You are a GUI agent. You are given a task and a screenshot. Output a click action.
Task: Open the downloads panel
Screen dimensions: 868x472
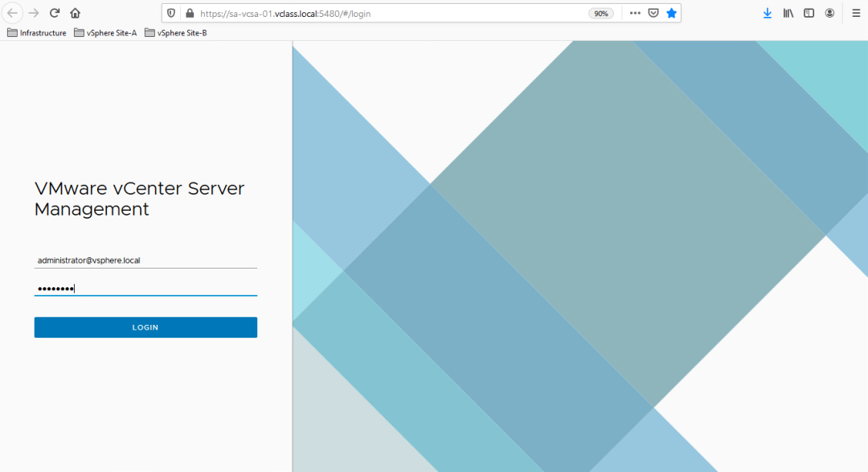point(768,14)
